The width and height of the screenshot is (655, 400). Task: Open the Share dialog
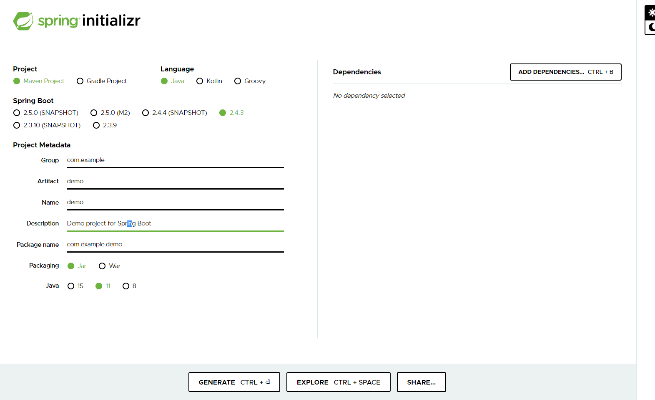click(x=421, y=382)
